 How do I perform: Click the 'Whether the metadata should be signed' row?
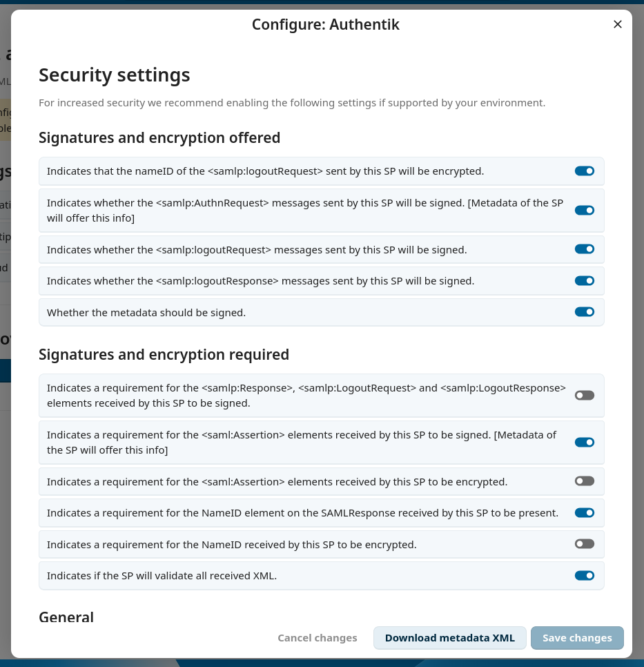[x=322, y=312]
